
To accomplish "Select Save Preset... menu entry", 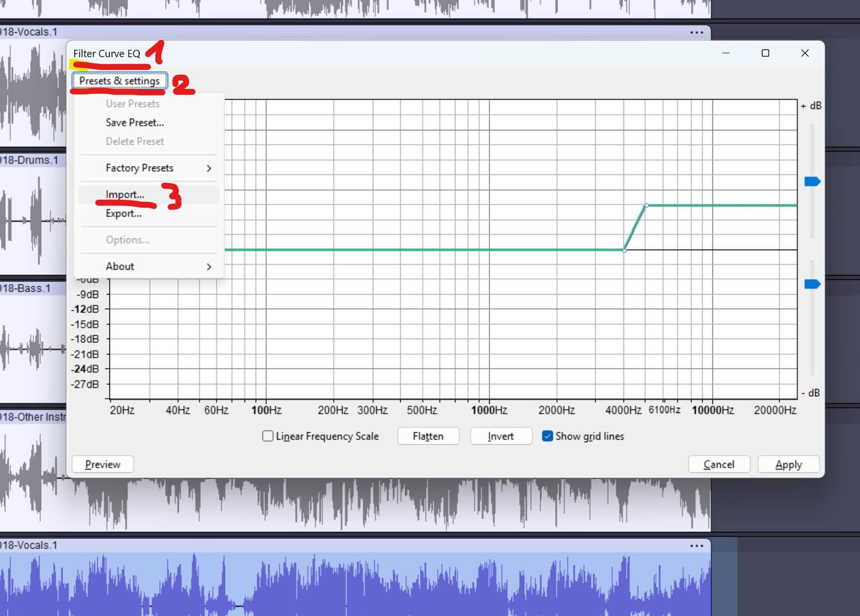I will tap(135, 123).
